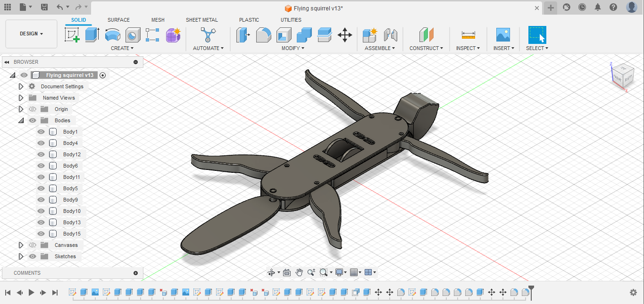
Task: Pick the Revolve tool
Action: click(112, 35)
